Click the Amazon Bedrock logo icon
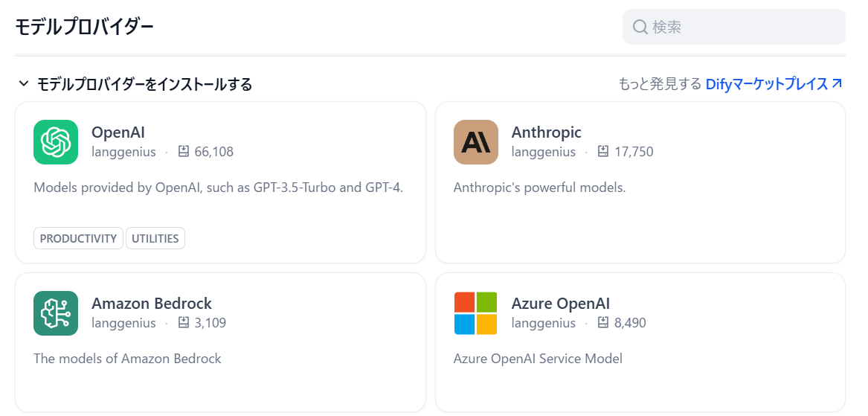This screenshot has height=416, width=868. tap(55, 313)
